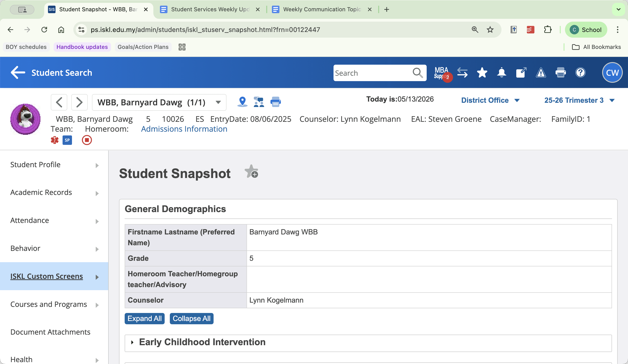The width and height of the screenshot is (628, 364).
Task: Click the open-in-new-window header icon
Action: tap(521, 73)
